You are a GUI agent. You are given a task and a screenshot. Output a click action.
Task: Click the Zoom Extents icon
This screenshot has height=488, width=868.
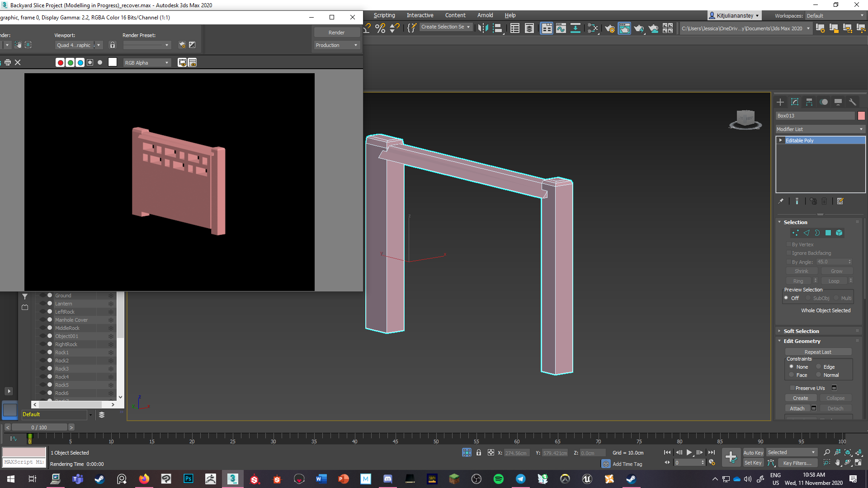[x=848, y=452]
